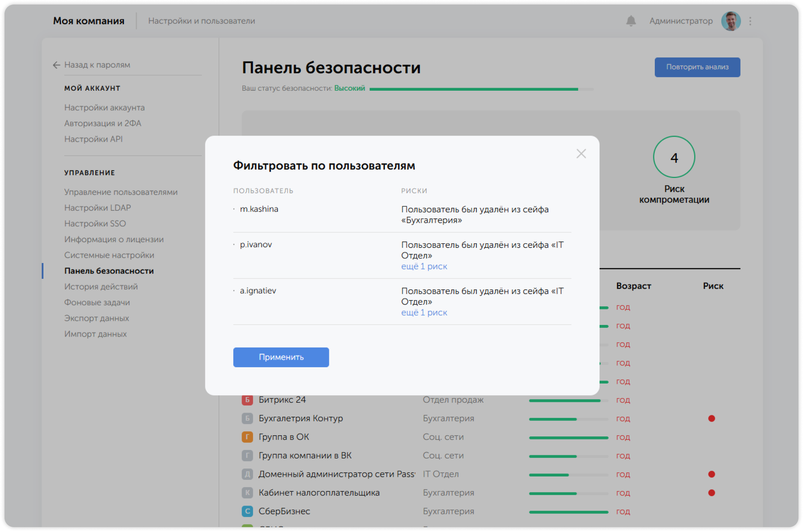Sort the table by «Возраст» column
The image size is (803, 532).
634,286
